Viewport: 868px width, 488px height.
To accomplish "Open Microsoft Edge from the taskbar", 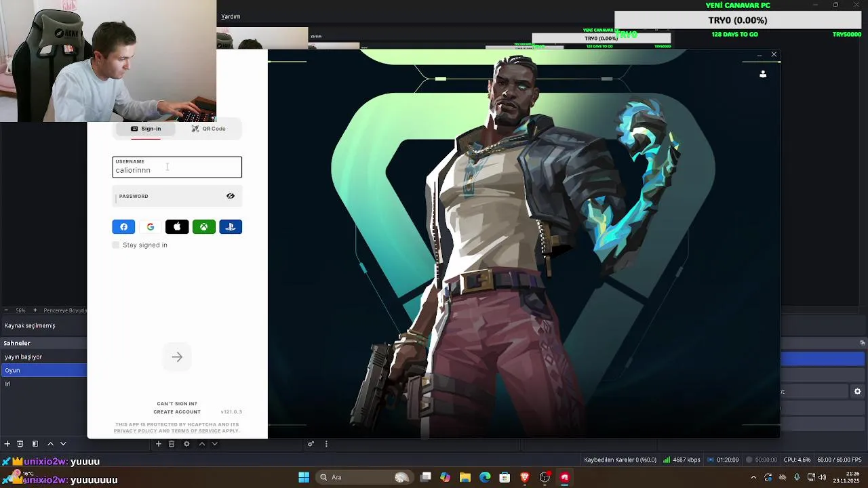I will (485, 477).
